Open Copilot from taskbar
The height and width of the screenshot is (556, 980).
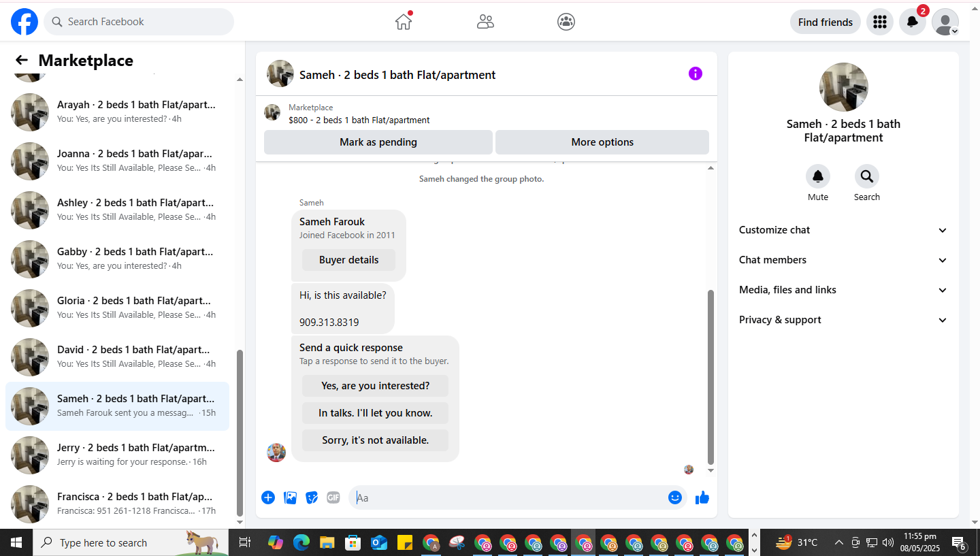pyautogui.click(x=275, y=542)
